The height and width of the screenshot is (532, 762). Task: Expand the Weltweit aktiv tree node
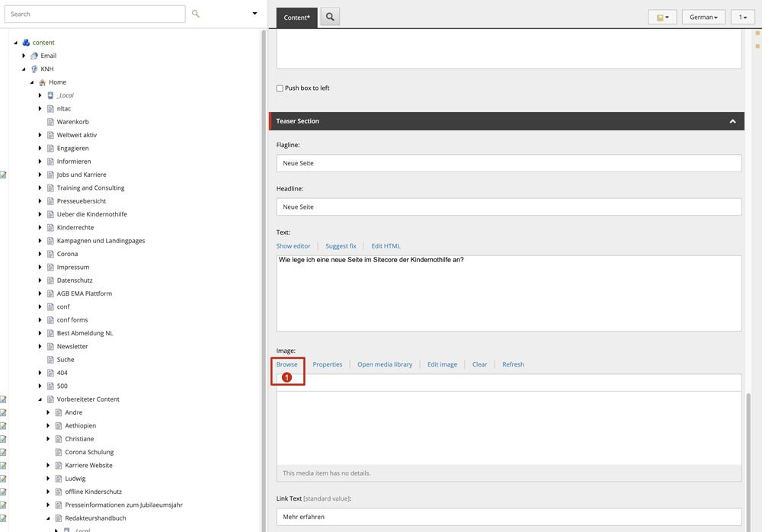click(x=40, y=135)
